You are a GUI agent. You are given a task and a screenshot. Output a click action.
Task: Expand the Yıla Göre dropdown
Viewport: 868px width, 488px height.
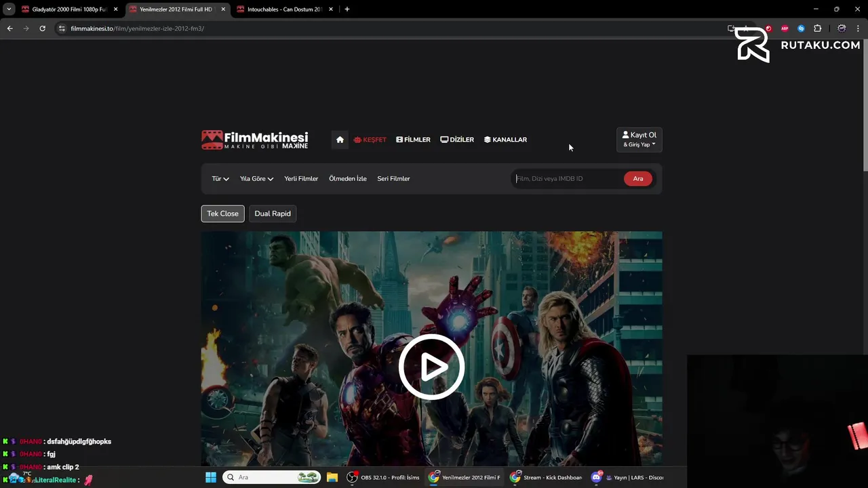[x=256, y=179]
